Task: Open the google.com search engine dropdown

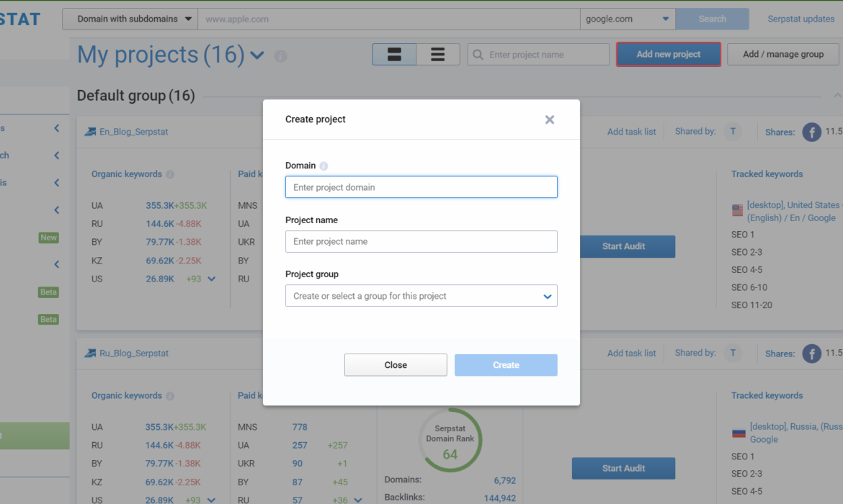Action: pos(628,19)
